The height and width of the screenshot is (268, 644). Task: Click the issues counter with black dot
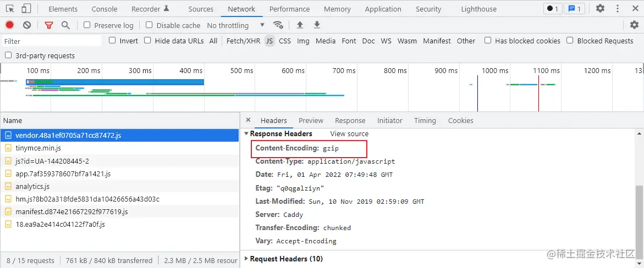tap(553, 9)
